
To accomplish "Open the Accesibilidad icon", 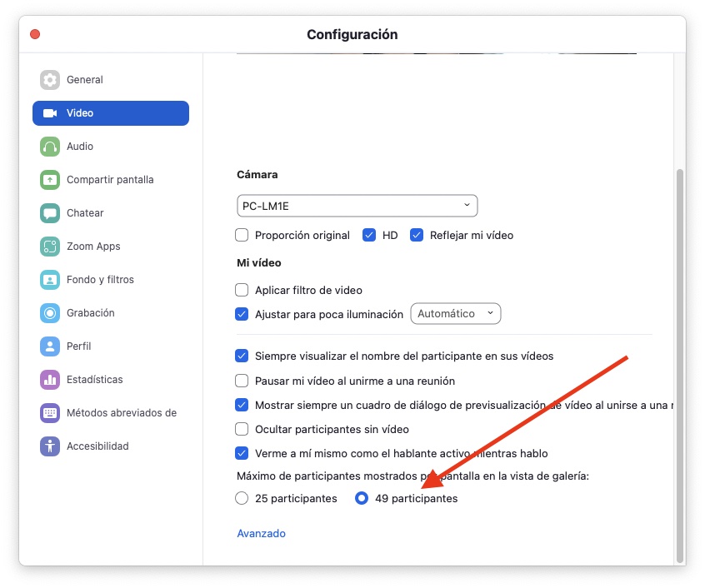I will coord(50,446).
